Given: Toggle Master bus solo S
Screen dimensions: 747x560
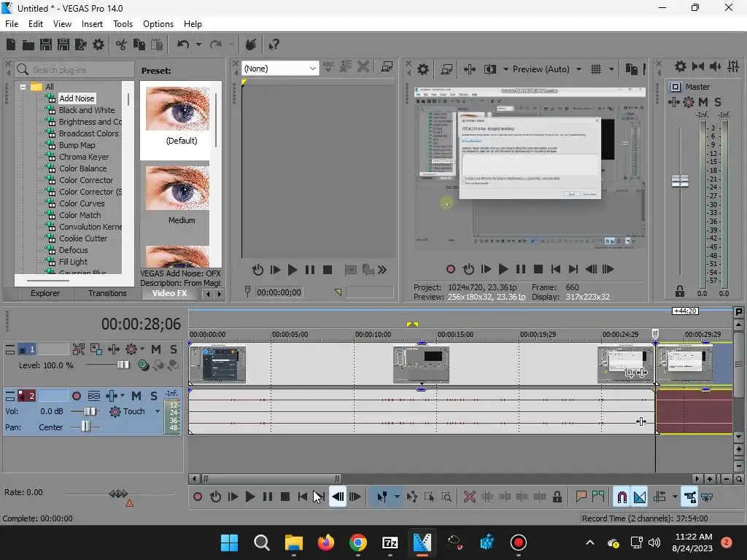Looking at the screenshot, I should [718, 102].
